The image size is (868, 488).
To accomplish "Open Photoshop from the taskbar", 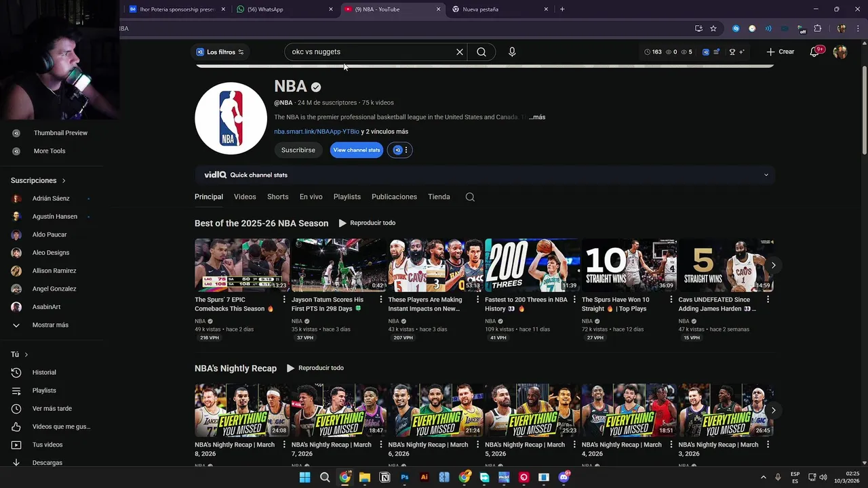I will [405, 477].
